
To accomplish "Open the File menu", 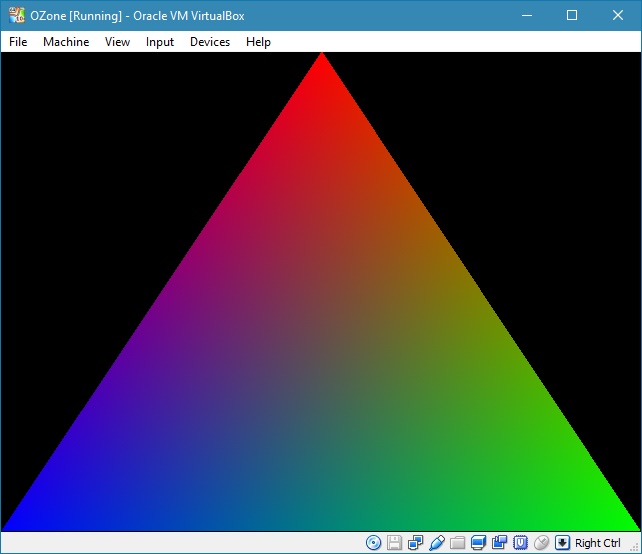I will 18,42.
